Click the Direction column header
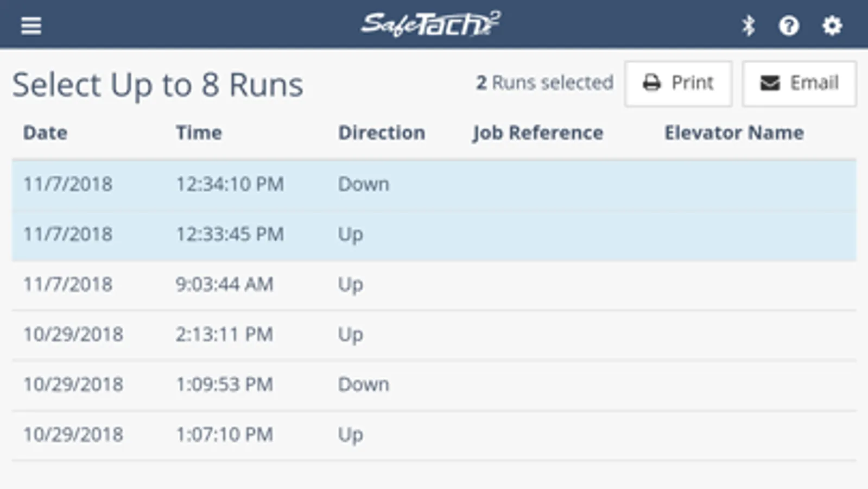The image size is (868, 489). pos(382,133)
